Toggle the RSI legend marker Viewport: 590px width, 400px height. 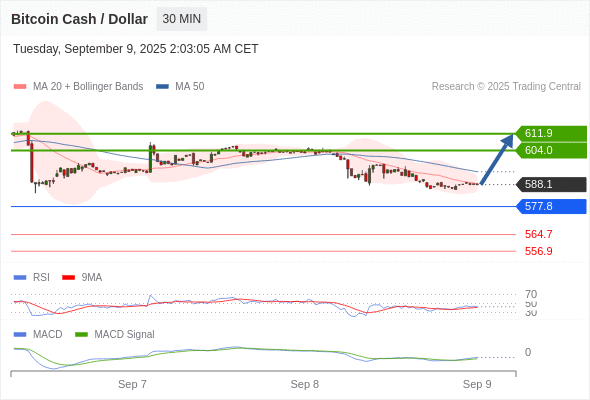20,278
